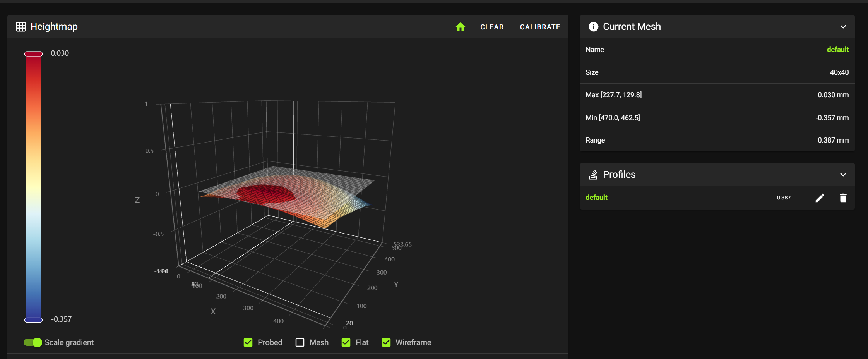Grab the lower blue scale slider handle
The height and width of the screenshot is (359, 868).
point(34,320)
